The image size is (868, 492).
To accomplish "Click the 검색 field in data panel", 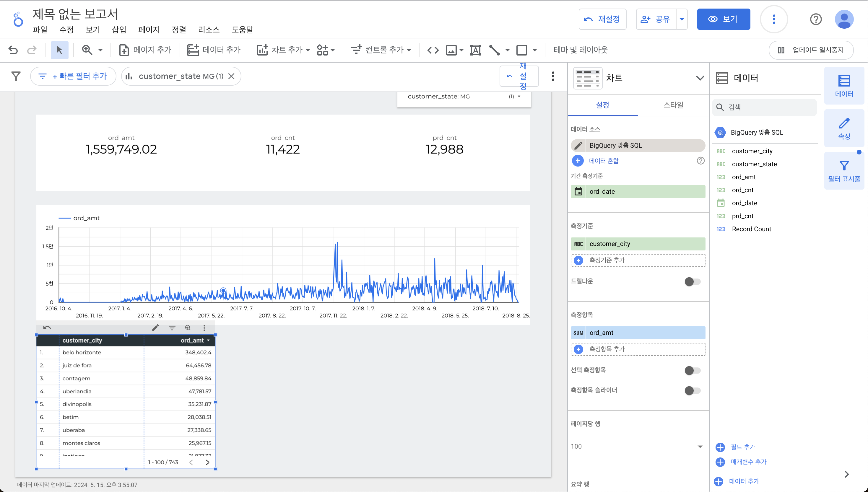I will (x=765, y=107).
